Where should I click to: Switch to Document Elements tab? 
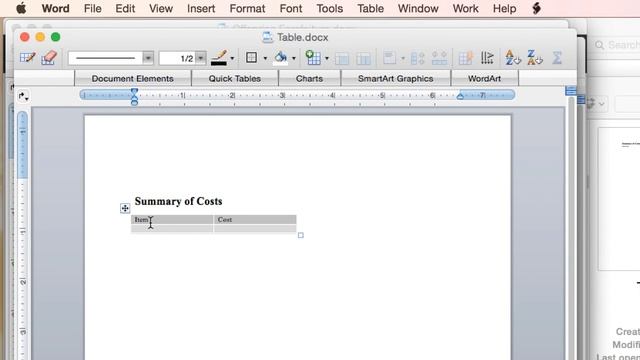tap(133, 78)
